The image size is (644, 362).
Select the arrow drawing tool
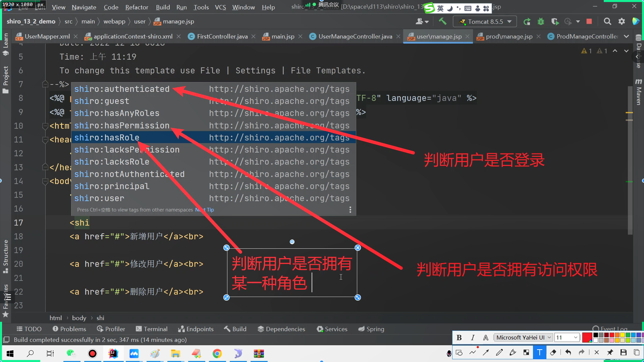[486, 352]
